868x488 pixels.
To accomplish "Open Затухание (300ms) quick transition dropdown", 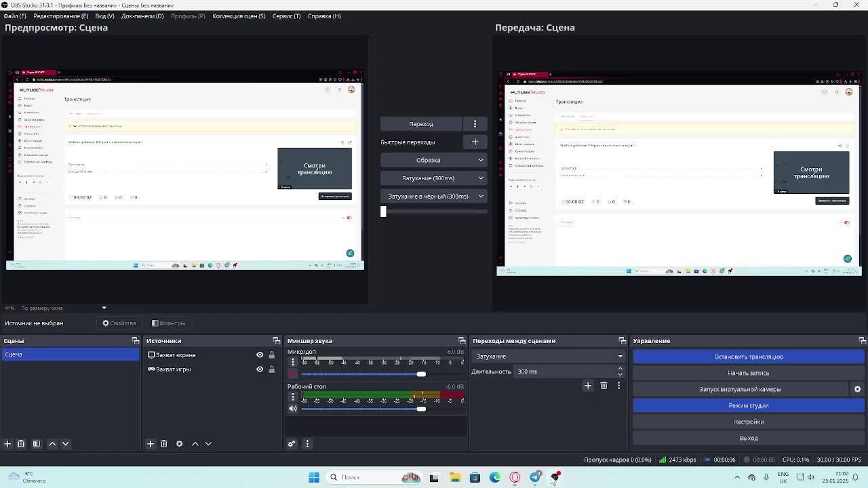I will pos(434,178).
